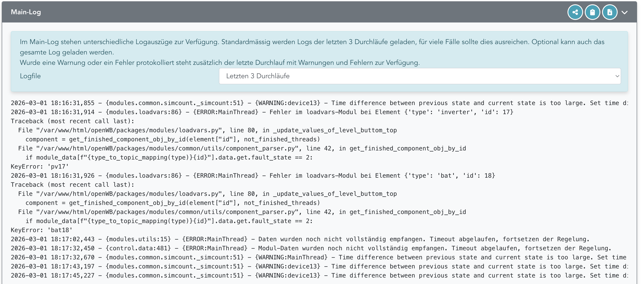The width and height of the screenshot is (644, 284).
Task: Click the KeyError: 'bat18' line
Action: (x=41, y=230)
